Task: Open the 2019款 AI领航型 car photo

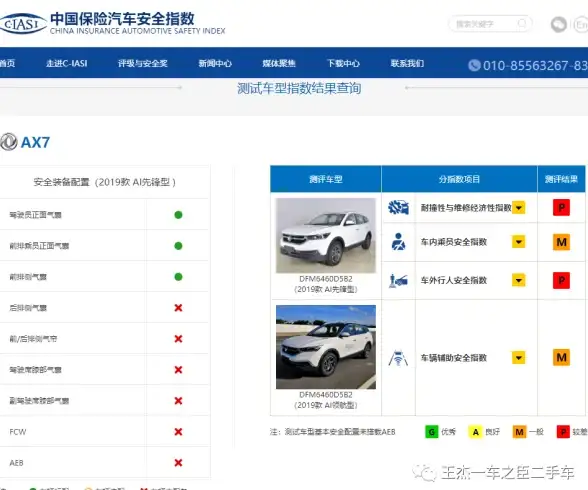Action: 326,347
